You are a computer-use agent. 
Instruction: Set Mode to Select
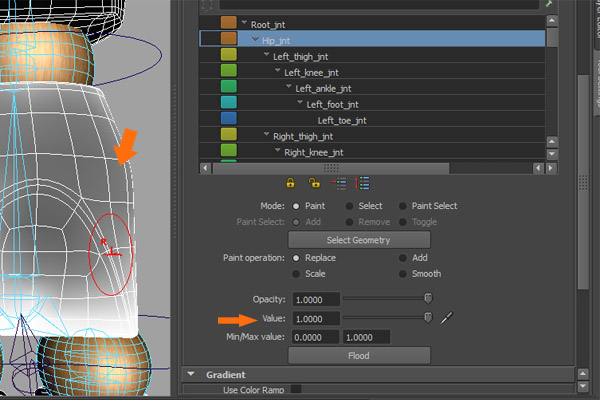pos(350,206)
